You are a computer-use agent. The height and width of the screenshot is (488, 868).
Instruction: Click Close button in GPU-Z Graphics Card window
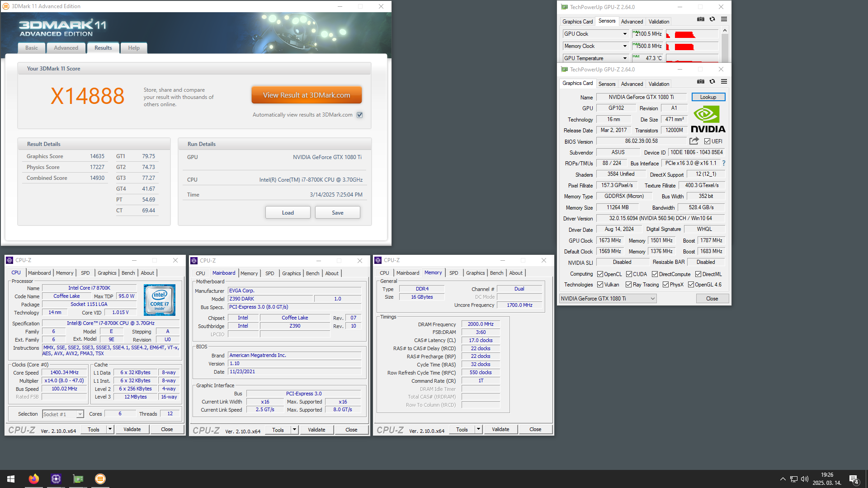[712, 299]
